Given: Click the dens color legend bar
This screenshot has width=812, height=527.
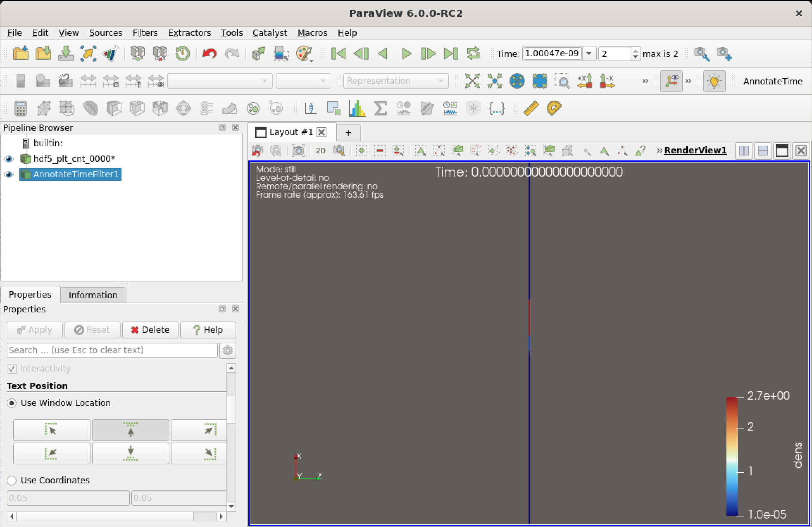Looking at the screenshot, I should 732,456.
